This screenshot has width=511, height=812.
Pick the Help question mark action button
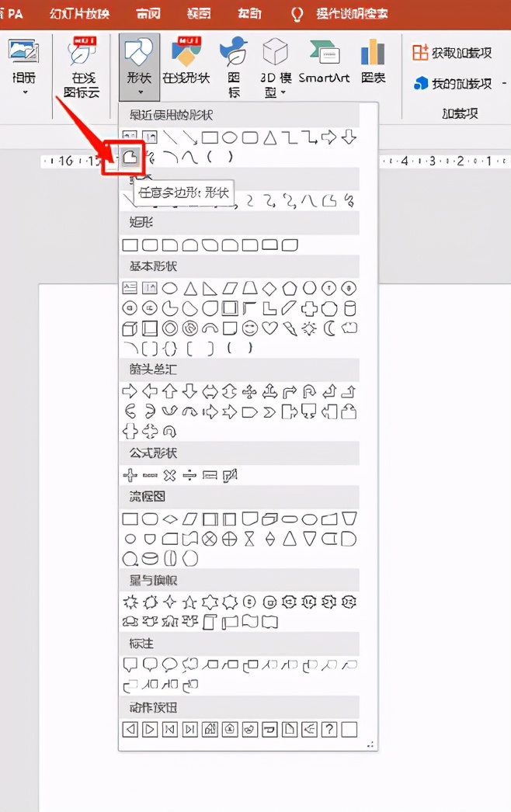pyautogui.click(x=329, y=730)
